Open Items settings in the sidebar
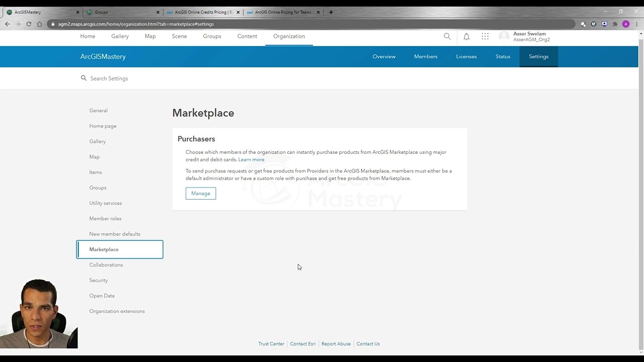Viewport: 644px width, 362px height. tap(96, 172)
